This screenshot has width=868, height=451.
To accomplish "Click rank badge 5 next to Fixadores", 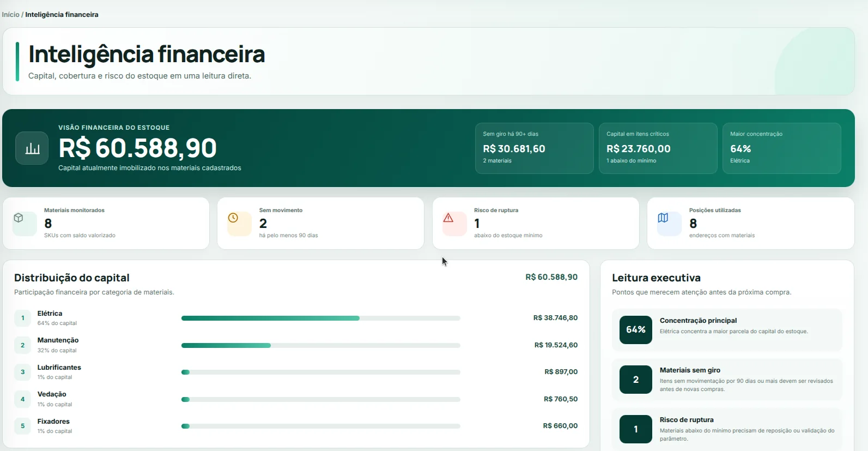I will tap(22, 426).
